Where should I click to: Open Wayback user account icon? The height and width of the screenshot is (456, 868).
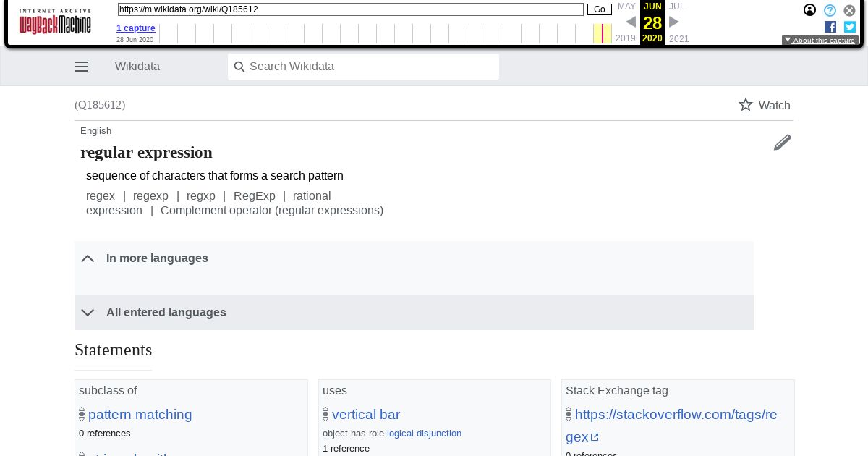tap(810, 10)
